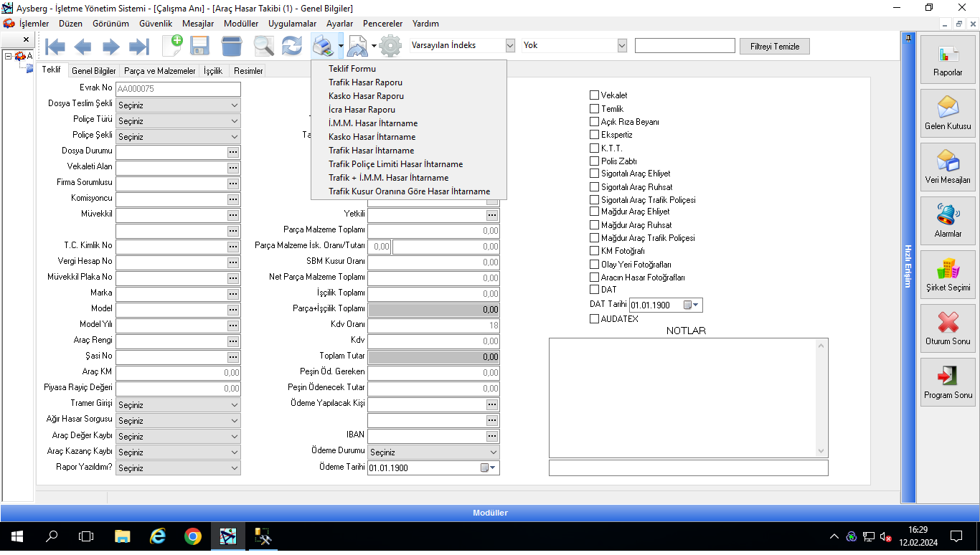The width and height of the screenshot is (980, 555).
Task: Tick the Vekalet checkbox
Action: tap(594, 95)
